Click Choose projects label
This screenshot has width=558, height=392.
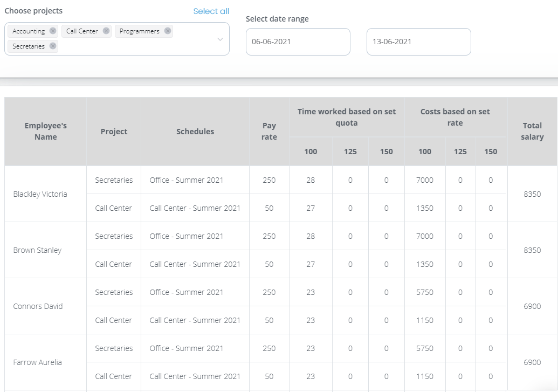click(33, 11)
